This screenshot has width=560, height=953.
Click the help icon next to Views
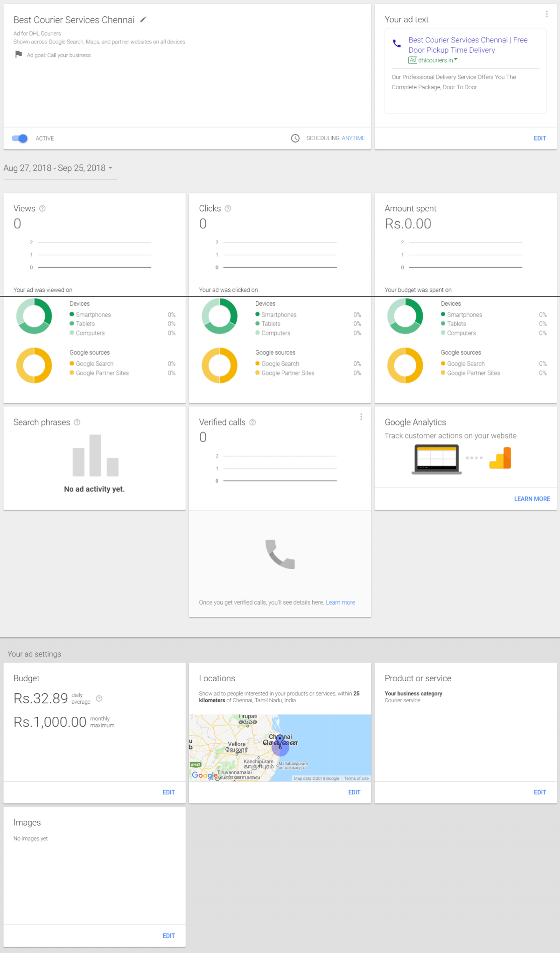[x=42, y=209]
